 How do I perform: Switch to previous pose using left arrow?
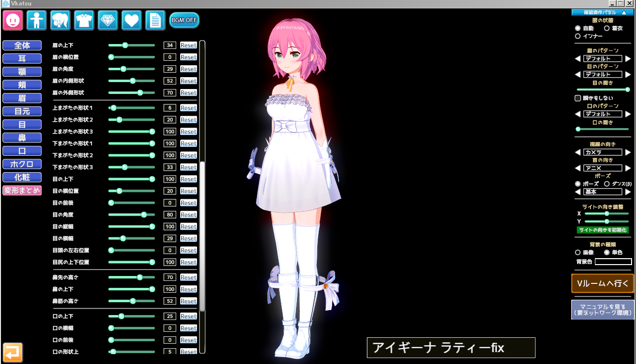(578, 192)
